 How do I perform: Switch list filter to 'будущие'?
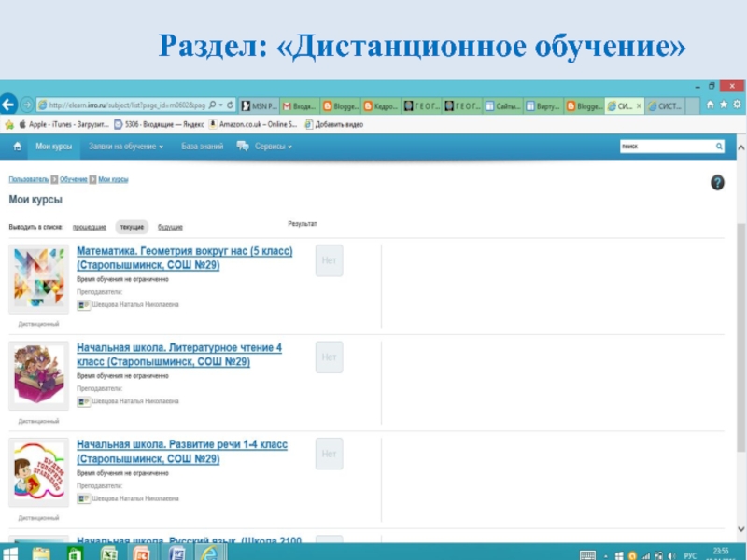tap(170, 227)
